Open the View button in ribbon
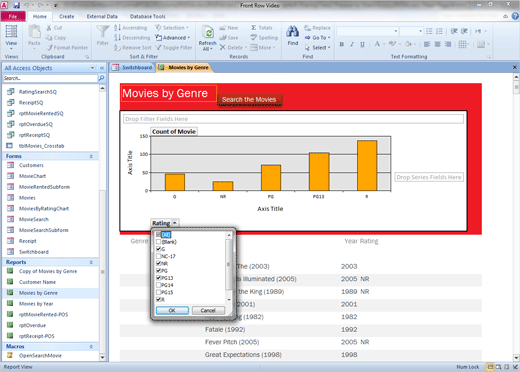The height and width of the screenshot is (372, 520). pos(11,37)
